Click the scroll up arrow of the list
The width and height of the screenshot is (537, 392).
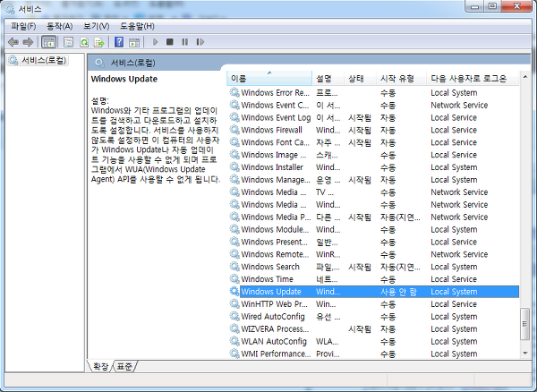[x=525, y=77]
